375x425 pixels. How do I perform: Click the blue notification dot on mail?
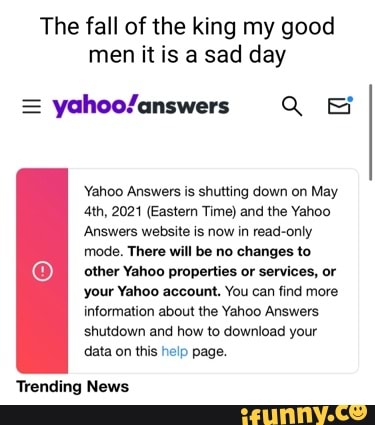350,99
